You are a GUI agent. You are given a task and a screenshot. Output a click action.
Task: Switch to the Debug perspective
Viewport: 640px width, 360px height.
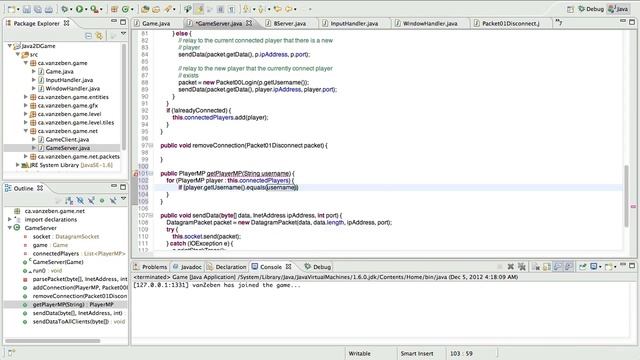point(591,9)
